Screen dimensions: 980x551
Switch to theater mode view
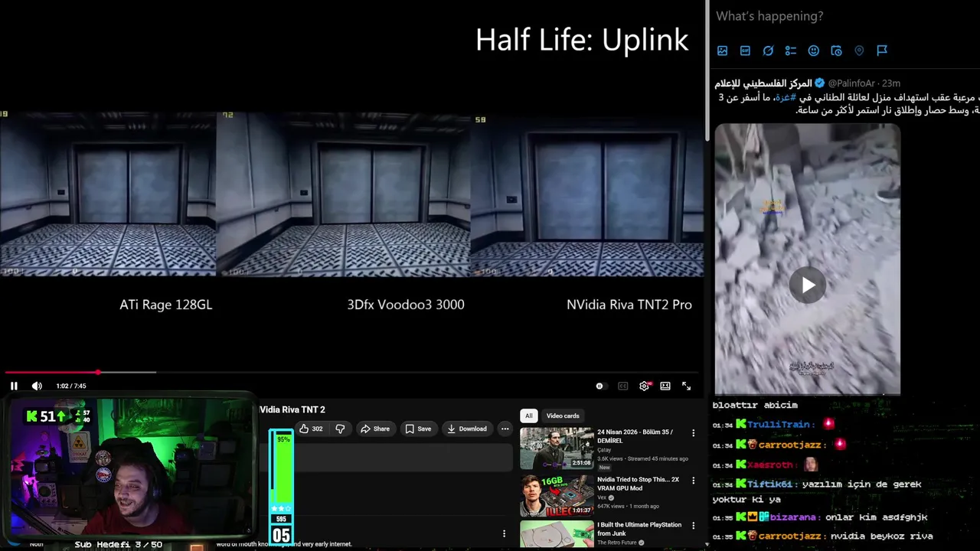pos(665,386)
